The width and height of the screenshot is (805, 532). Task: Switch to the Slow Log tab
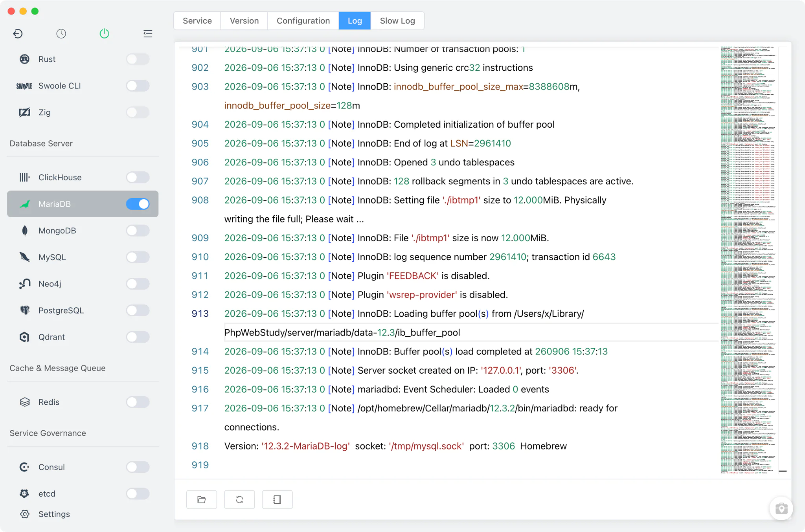pyautogui.click(x=397, y=21)
